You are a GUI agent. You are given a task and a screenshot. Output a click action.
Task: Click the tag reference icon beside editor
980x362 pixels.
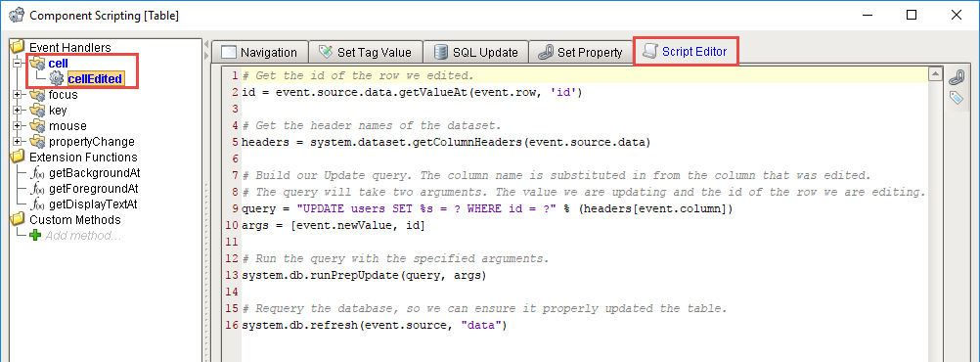(x=957, y=98)
